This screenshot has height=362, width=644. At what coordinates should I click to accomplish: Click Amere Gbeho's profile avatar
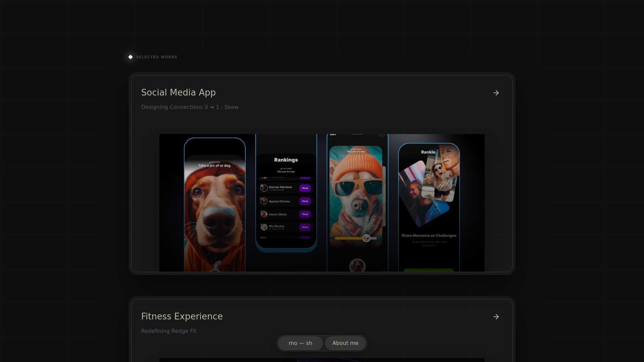click(x=264, y=214)
